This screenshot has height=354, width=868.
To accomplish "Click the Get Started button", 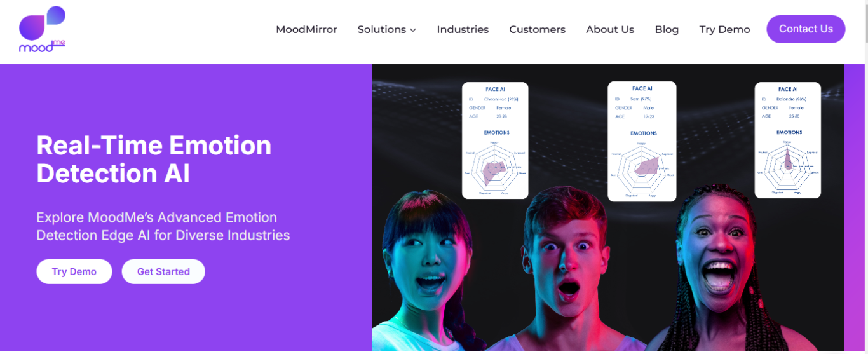I will pyautogui.click(x=163, y=271).
